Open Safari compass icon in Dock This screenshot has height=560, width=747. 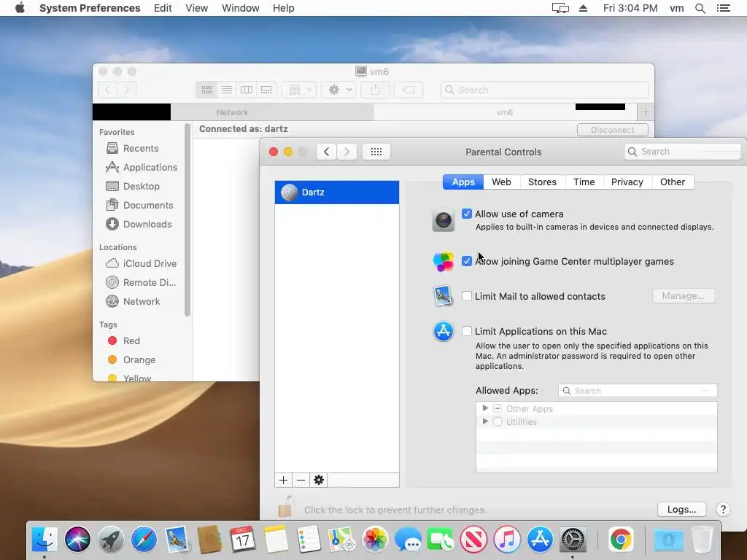pyautogui.click(x=144, y=540)
